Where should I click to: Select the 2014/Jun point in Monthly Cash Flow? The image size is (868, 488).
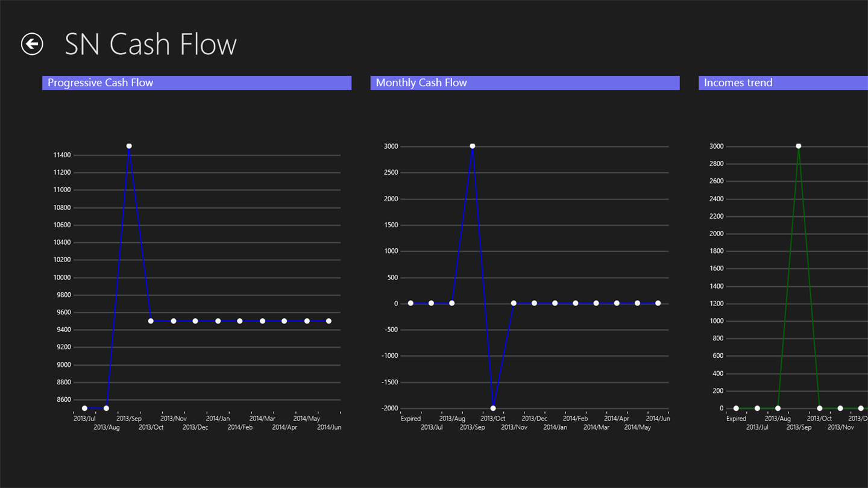point(658,304)
